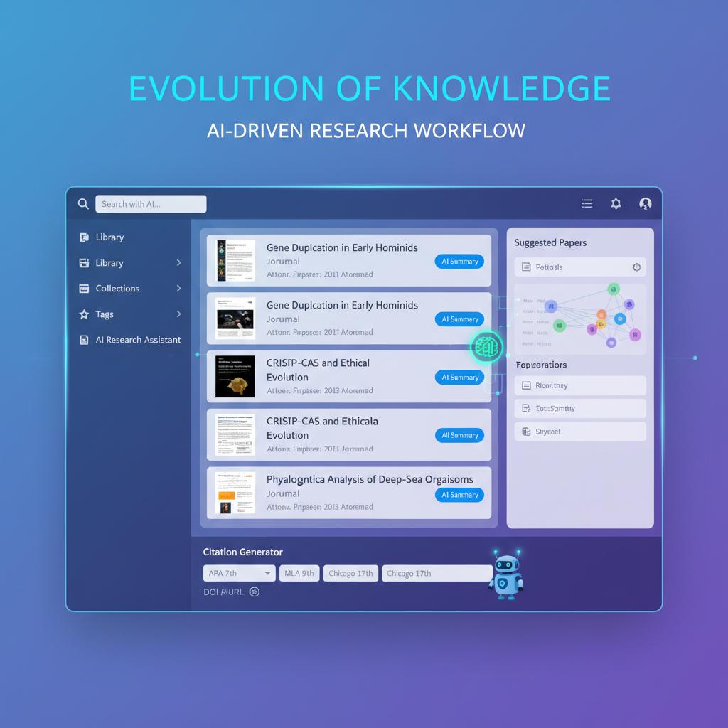Image resolution: width=728 pixels, height=728 pixels.
Task: Click the circular icon beside DOI/URL
Action: pos(255,591)
